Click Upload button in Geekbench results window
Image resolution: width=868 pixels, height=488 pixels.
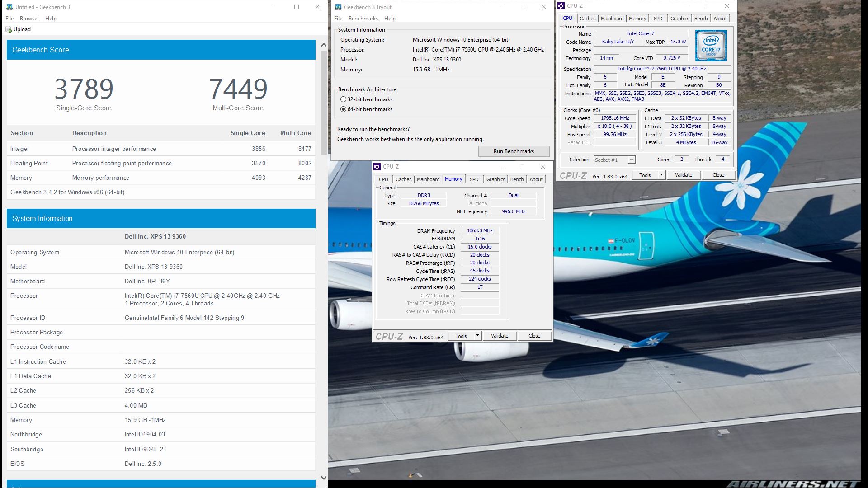pos(18,29)
